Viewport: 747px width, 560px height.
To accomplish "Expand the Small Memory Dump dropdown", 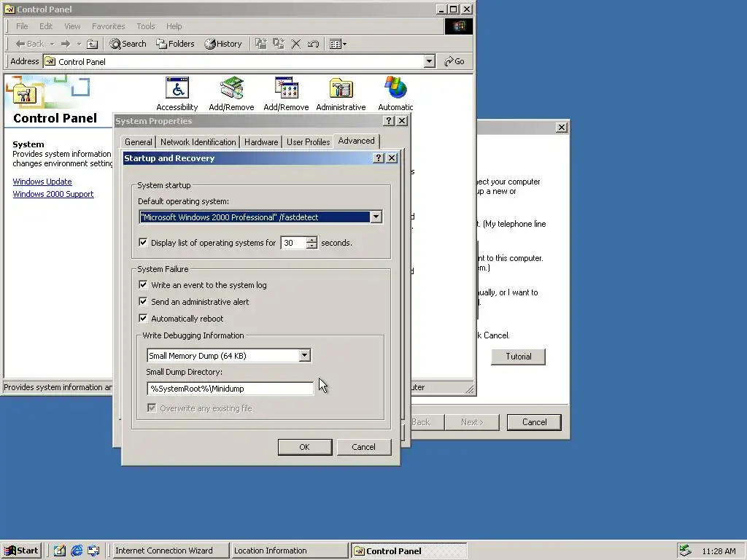I will click(304, 355).
